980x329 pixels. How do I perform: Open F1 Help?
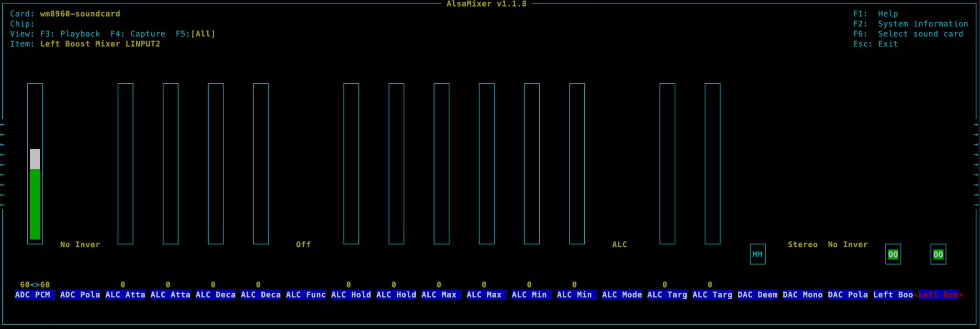point(875,14)
